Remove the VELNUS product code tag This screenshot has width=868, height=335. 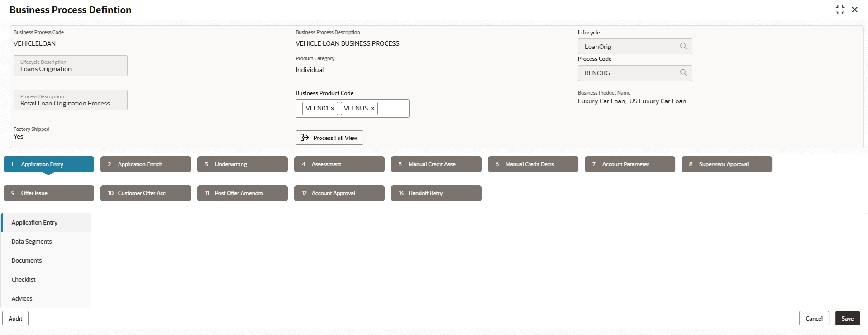[372, 109]
